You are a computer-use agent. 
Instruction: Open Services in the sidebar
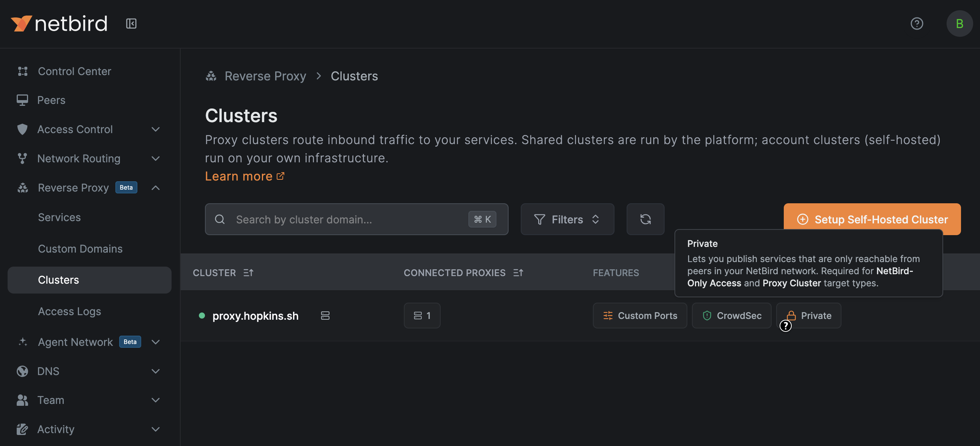point(59,217)
